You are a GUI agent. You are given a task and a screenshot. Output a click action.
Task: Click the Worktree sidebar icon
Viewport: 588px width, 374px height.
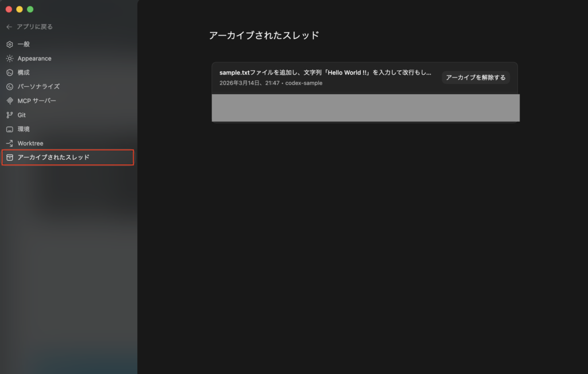coord(9,143)
